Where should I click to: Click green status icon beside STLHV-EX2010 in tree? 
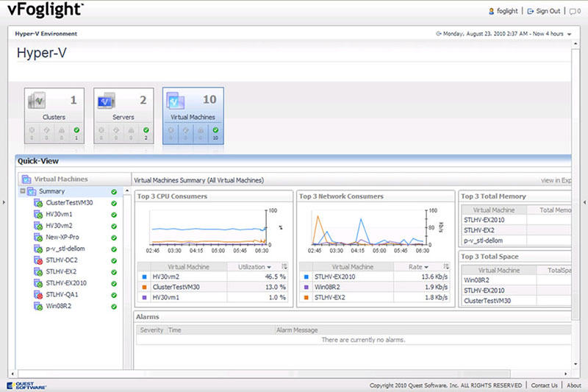click(114, 284)
